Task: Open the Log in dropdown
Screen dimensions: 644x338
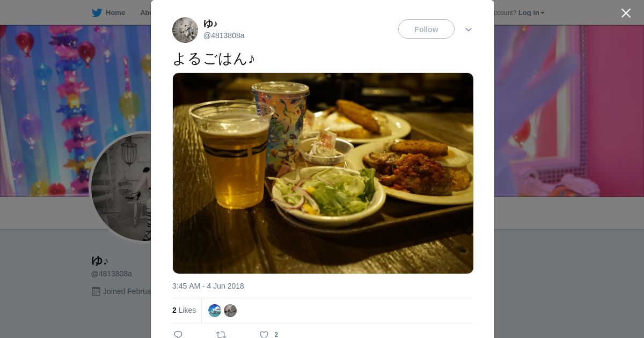Action: point(531,13)
